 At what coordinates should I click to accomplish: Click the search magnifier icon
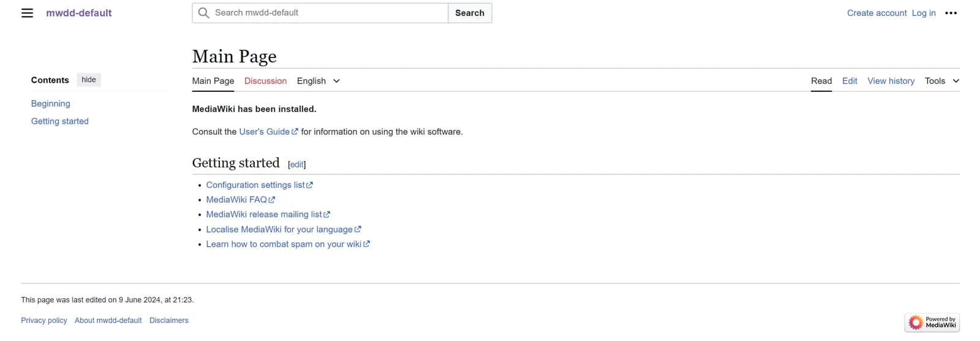tap(204, 13)
